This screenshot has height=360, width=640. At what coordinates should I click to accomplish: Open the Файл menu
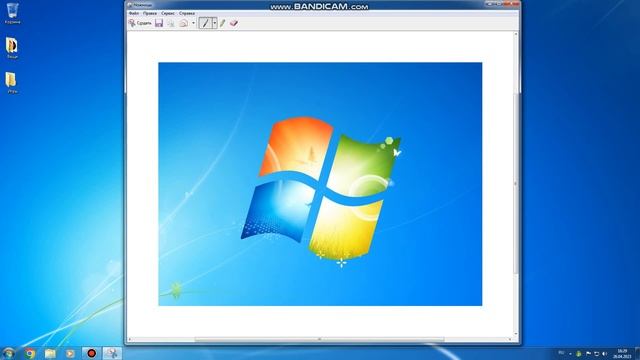(133, 13)
